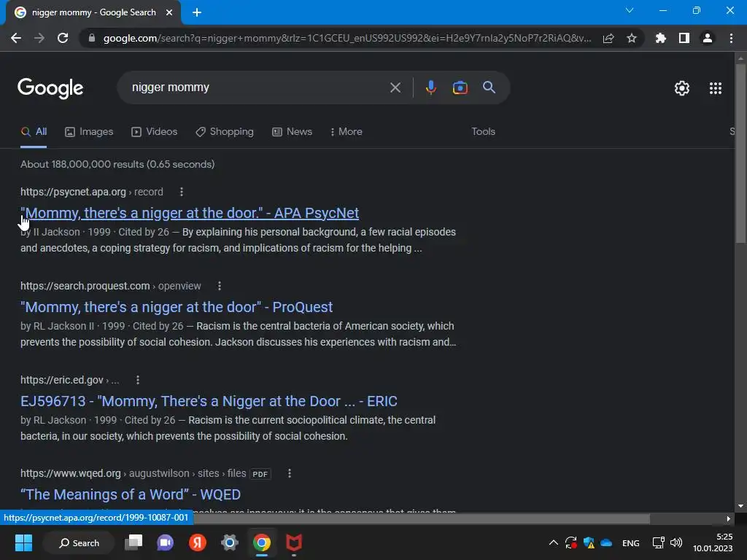This screenshot has width=747, height=560.
Task: Click the browser forward arrow
Action: [39, 38]
